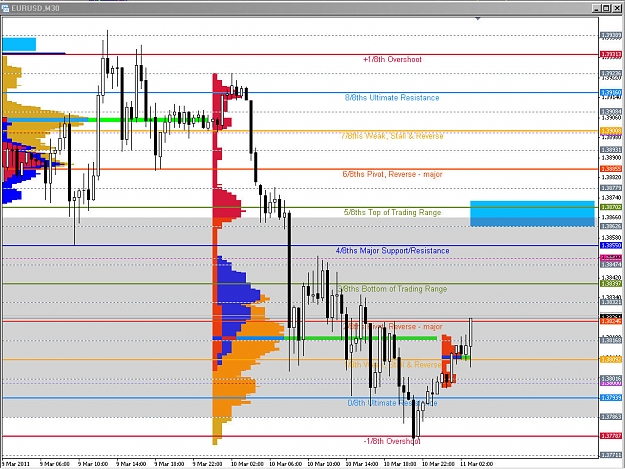The height and width of the screenshot is (469, 625).
Task: Select the '7/8ths Weak, Stall & Reverse' label
Action: (x=392, y=136)
